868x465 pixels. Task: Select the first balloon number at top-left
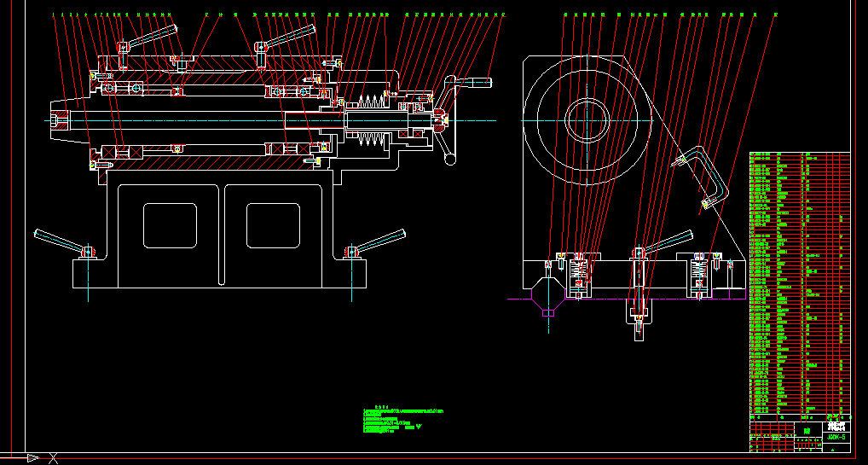tap(54, 15)
